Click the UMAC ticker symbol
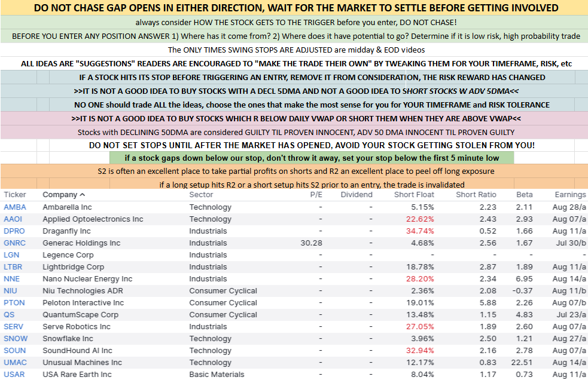This screenshot has height=380, width=588. [14, 363]
